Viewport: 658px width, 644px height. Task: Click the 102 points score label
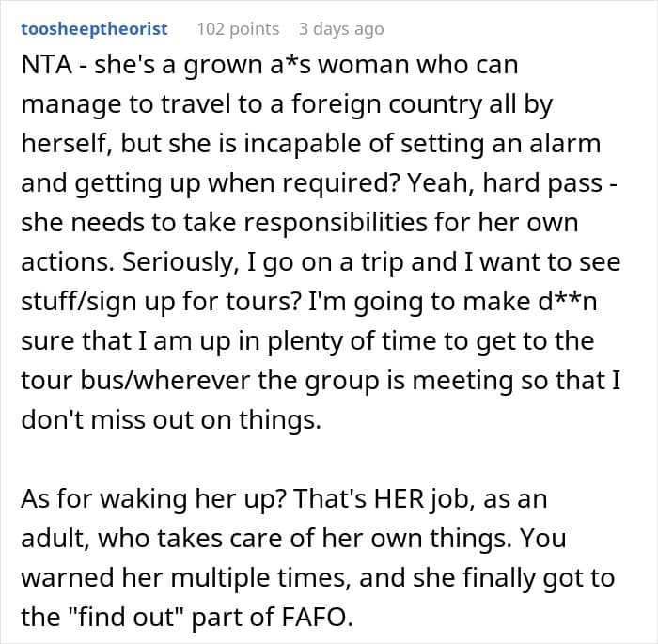[238, 29]
